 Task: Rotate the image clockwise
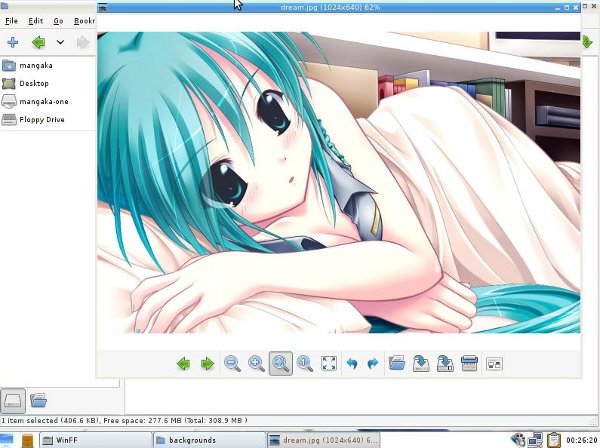(x=372, y=363)
